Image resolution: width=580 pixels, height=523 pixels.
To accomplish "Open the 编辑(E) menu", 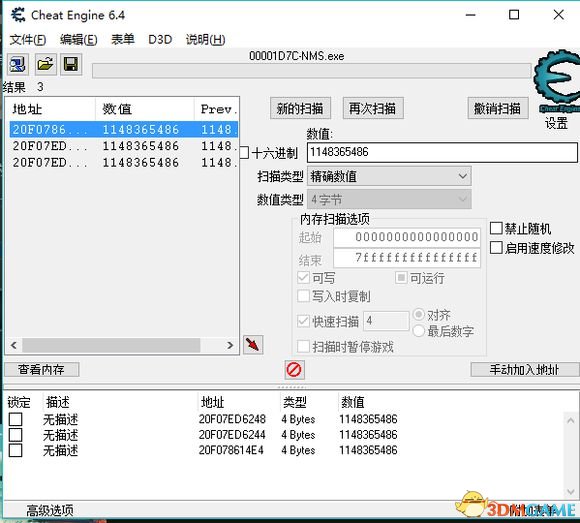I will [78, 40].
